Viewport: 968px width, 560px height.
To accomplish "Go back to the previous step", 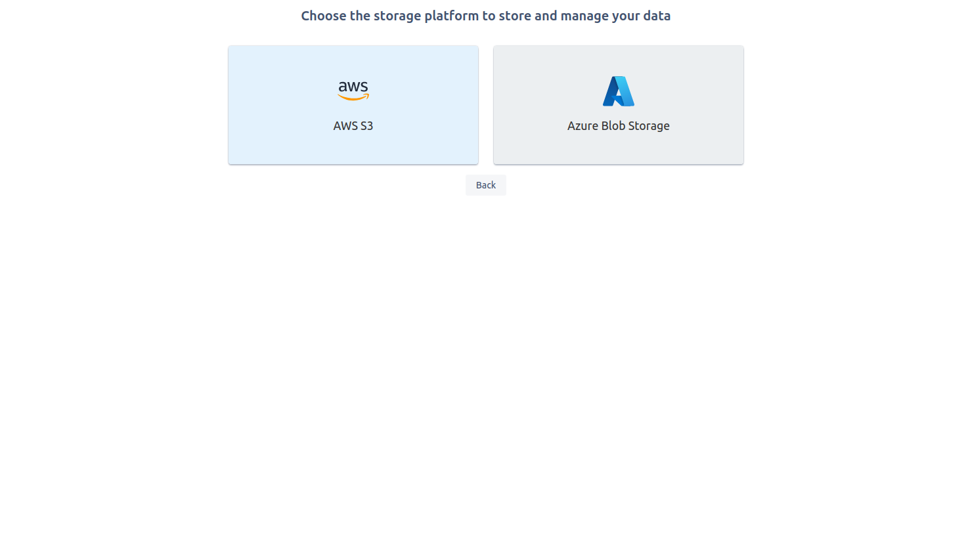I will pyautogui.click(x=486, y=185).
